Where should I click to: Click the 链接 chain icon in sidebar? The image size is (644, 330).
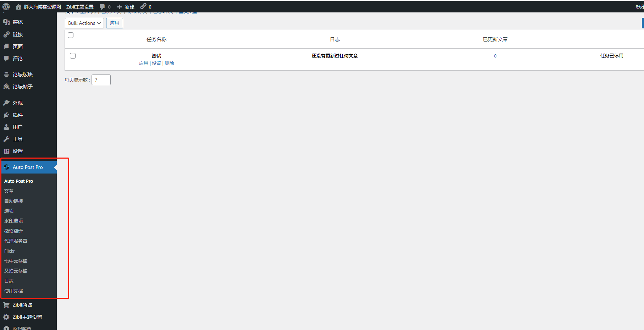(x=6, y=34)
